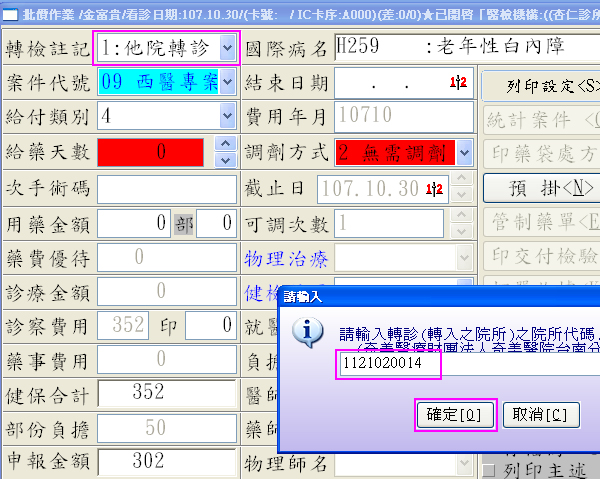Click the 確定[O] button in the dialog

tap(454, 413)
